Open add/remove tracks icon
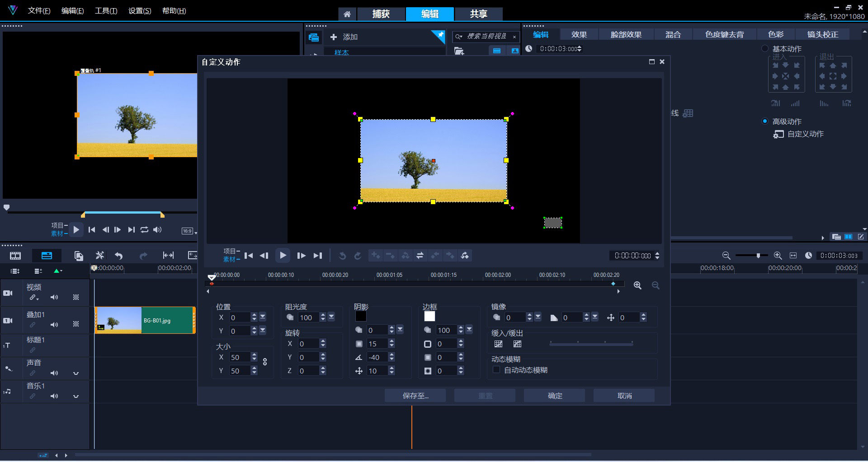Image resolution: width=868 pixels, height=462 pixels. pos(38,271)
